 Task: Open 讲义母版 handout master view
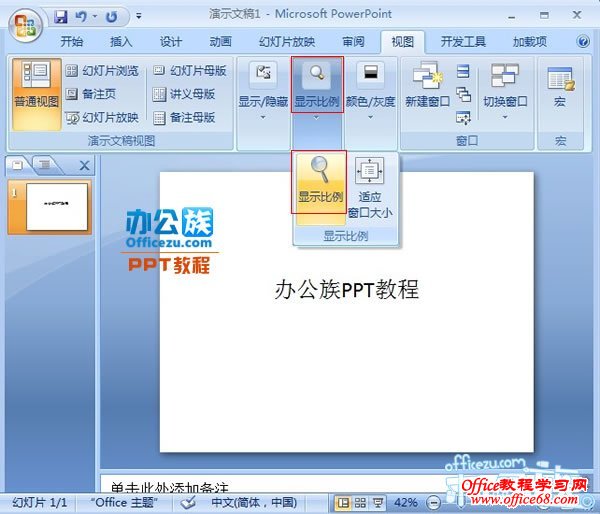pos(184,94)
